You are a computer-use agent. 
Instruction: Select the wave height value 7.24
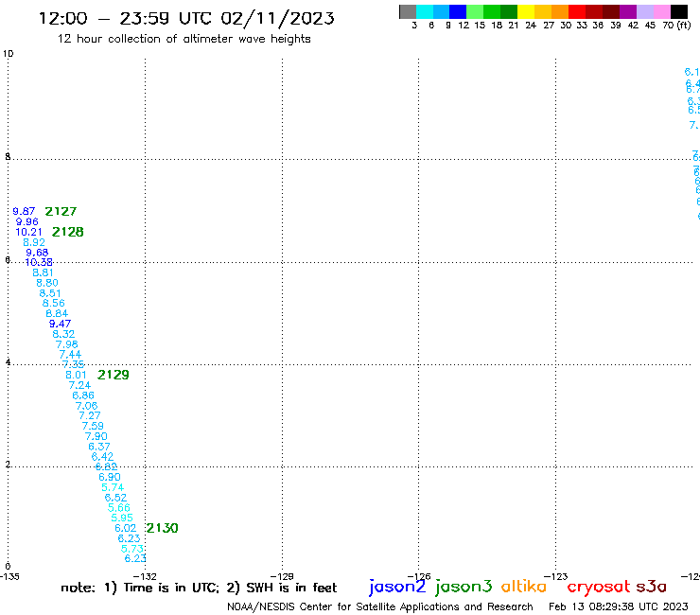[x=79, y=385]
